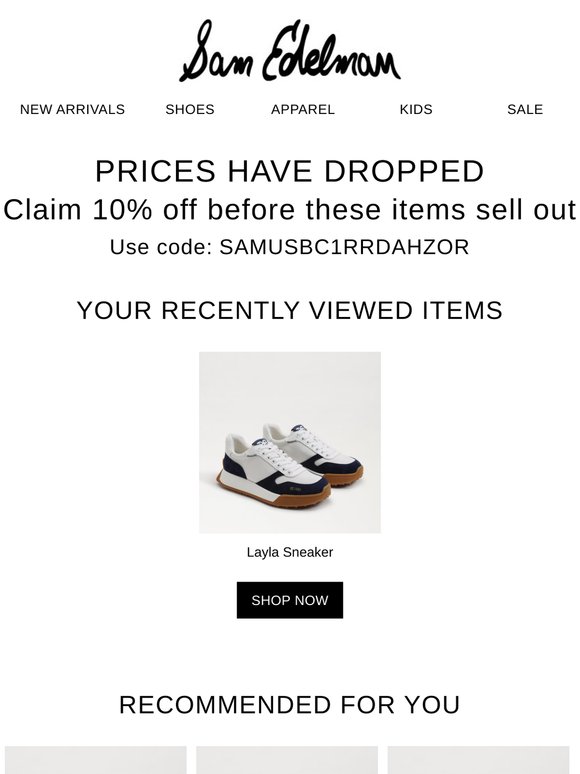Image resolution: width=580 pixels, height=774 pixels.
Task: Open the Apparel navigation link
Action: pos(303,109)
